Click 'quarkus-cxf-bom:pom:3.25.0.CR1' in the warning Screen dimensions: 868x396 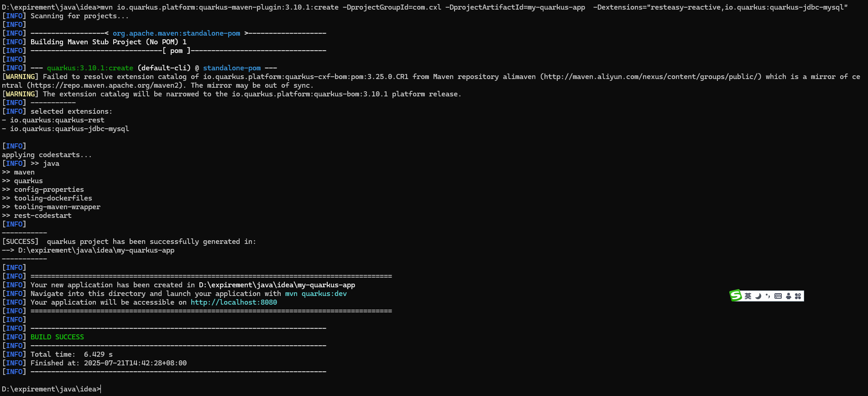pyautogui.click(x=347, y=77)
